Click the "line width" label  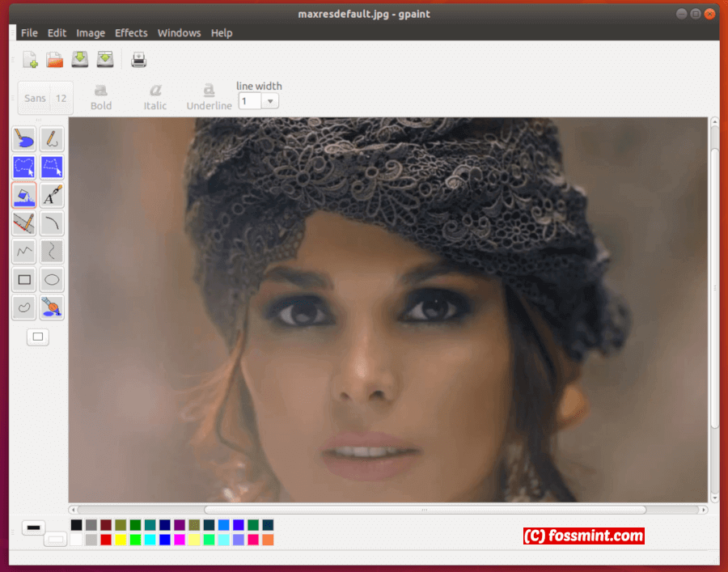tap(259, 86)
